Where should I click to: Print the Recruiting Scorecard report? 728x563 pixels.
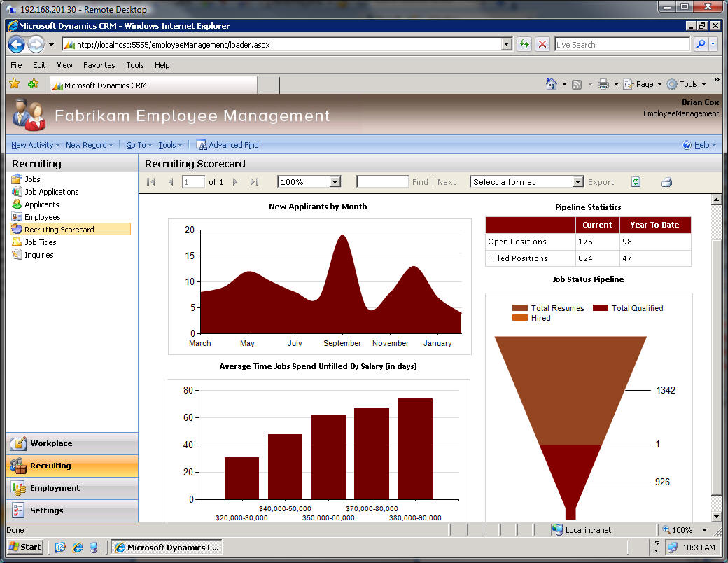[666, 182]
